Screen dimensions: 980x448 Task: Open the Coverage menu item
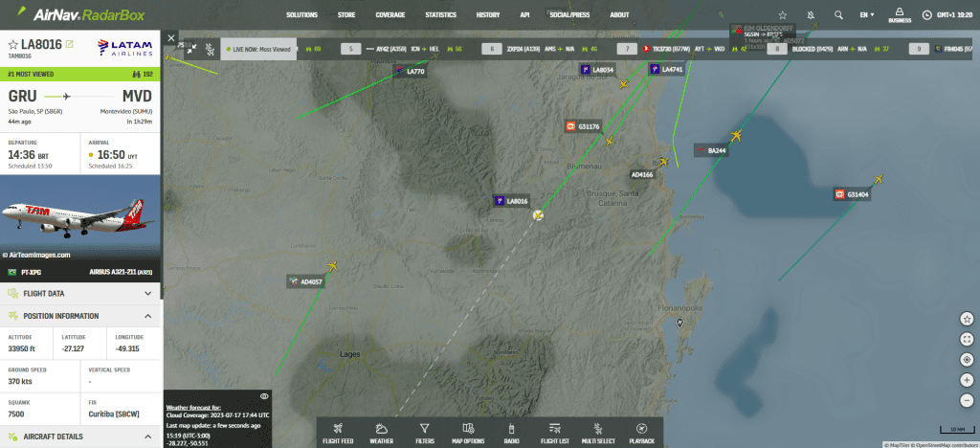390,15
